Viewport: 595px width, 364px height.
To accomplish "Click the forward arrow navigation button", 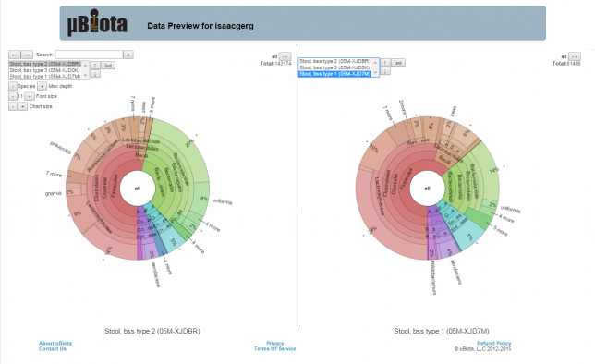I will (27, 55).
